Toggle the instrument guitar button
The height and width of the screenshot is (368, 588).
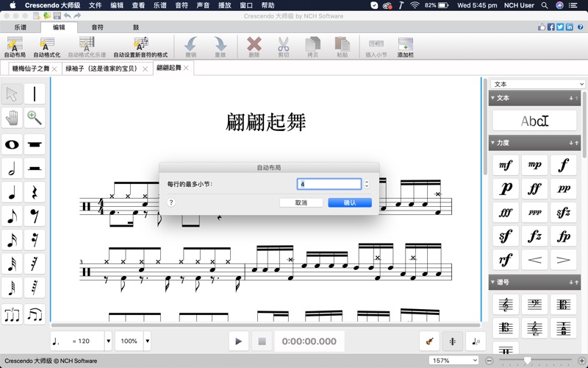tap(430, 341)
